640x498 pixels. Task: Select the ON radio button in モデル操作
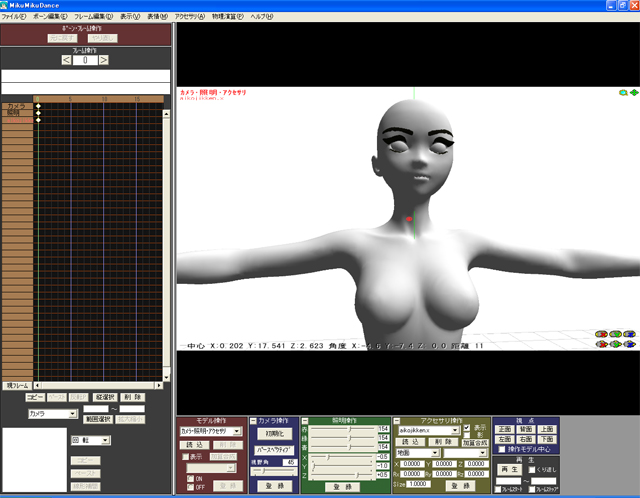point(190,478)
